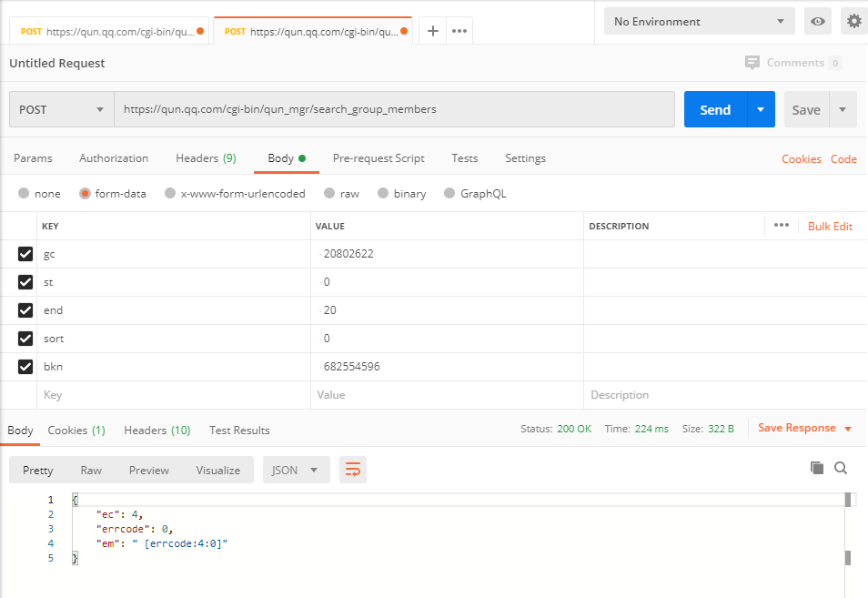868x598 pixels.
Task: Select x-www-form-urlencoded body type
Action: (170, 193)
